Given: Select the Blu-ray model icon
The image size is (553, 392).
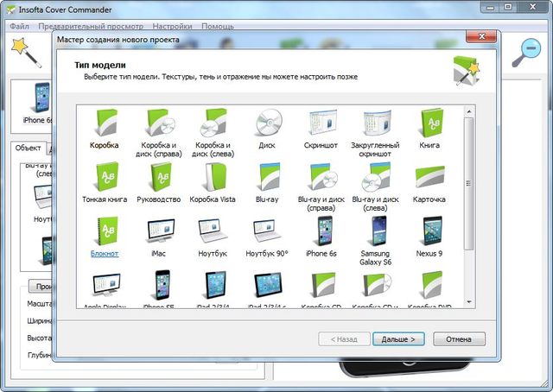Looking at the screenshot, I should click(268, 177).
